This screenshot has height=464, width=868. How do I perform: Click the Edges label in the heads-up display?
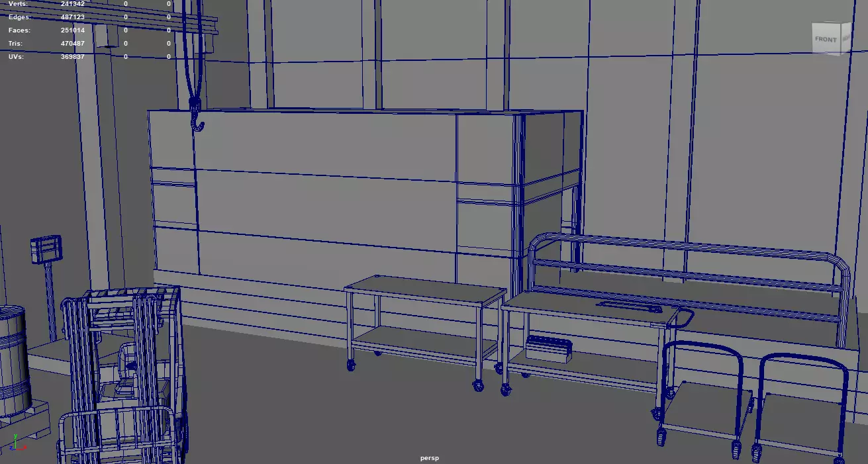(x=19, y=17)
